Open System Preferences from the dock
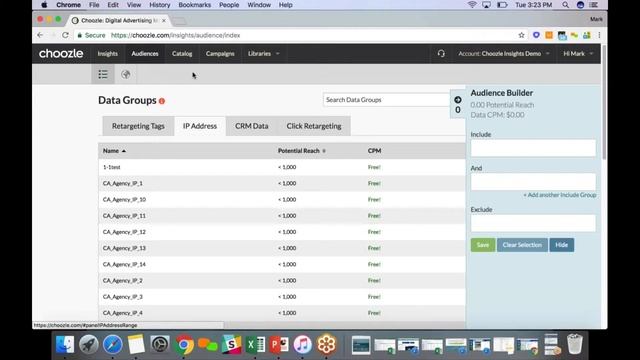This screenshot has width=640, height=360. point(160,344)
